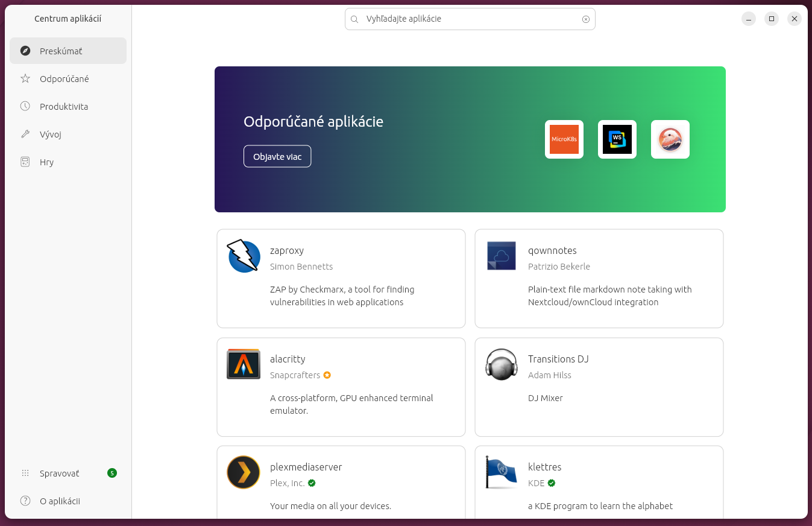The image size is (812, 526).
Task: Click the Objavte viac button
Action: pos(277,156)
